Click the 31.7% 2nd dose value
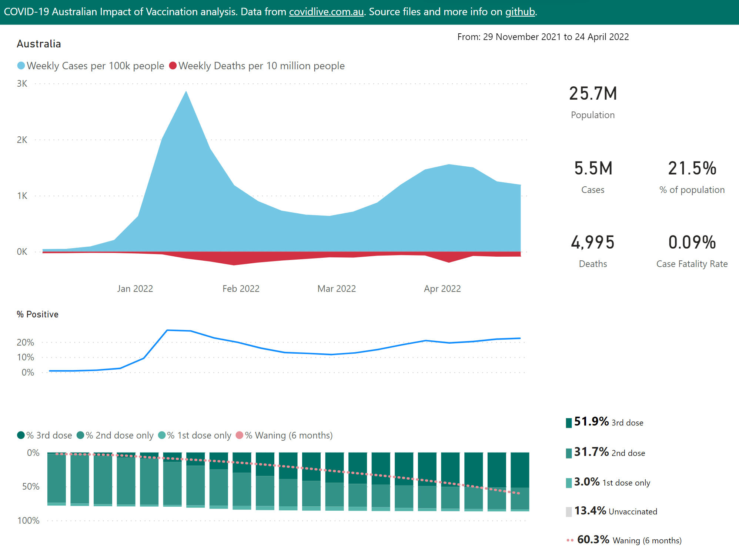 [592, 452]
